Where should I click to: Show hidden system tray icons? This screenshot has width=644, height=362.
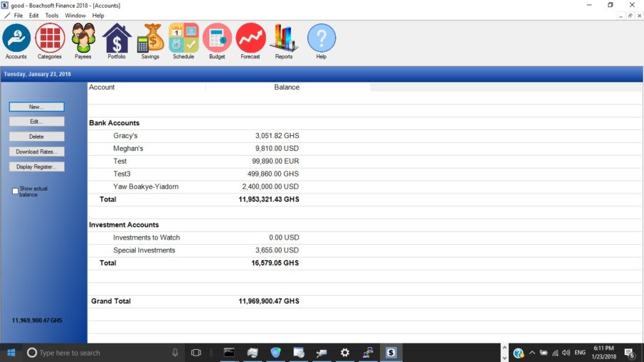[x=532, y=353]
